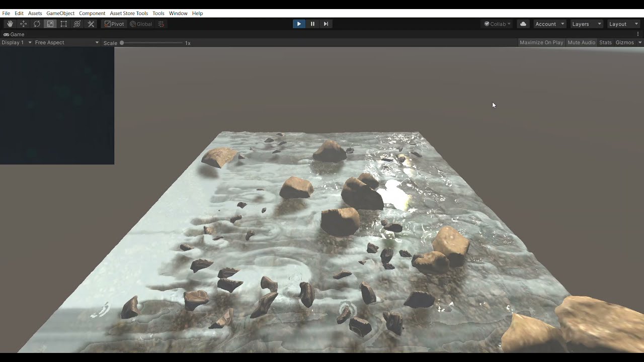The image size is (644, 362).
Task: Click the dark preview thumbnail
Action: [57, 106]
